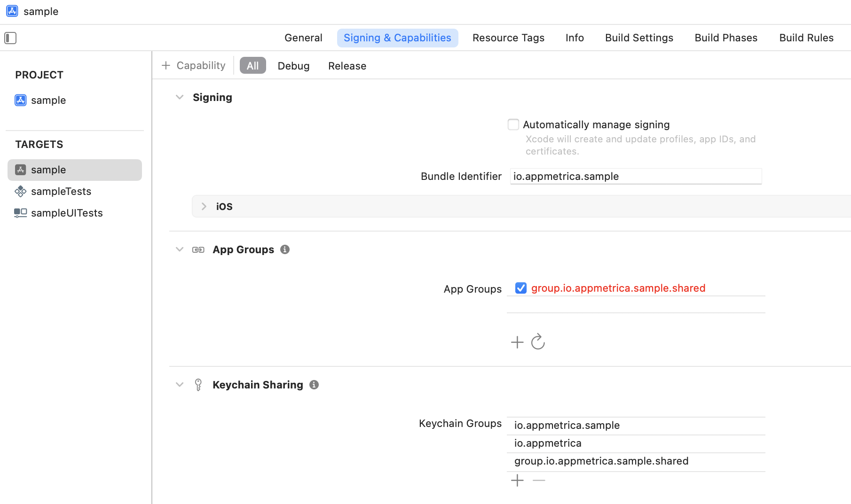Collapse the Signing section
Image resolution: width=851 pixels, height=504 pixels.
tap(180, 97)
